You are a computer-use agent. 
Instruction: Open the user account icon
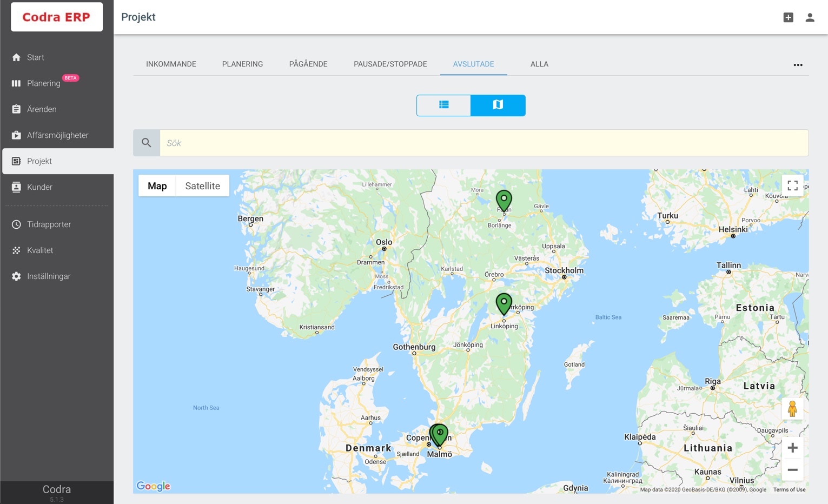click(810, 17)
